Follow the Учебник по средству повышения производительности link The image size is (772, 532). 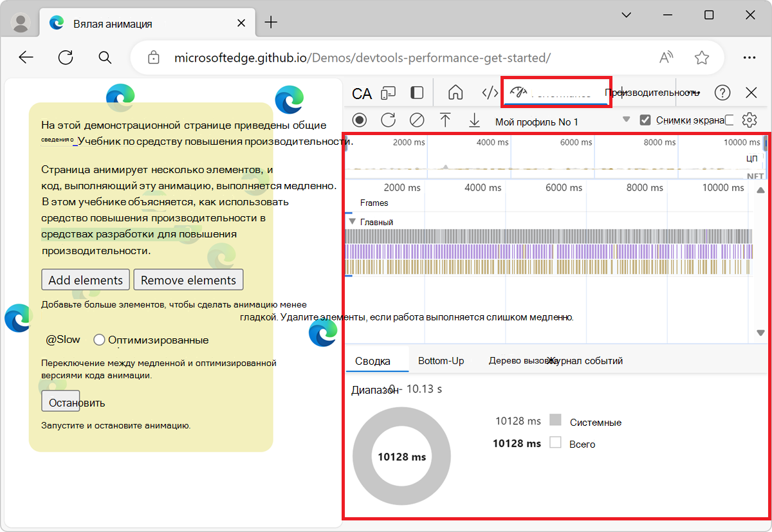click(216, 141)
